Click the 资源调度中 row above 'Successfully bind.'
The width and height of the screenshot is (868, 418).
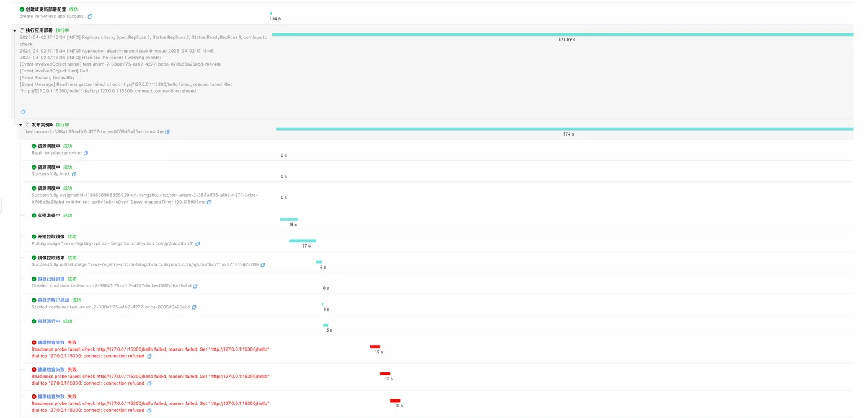(49, 167)
